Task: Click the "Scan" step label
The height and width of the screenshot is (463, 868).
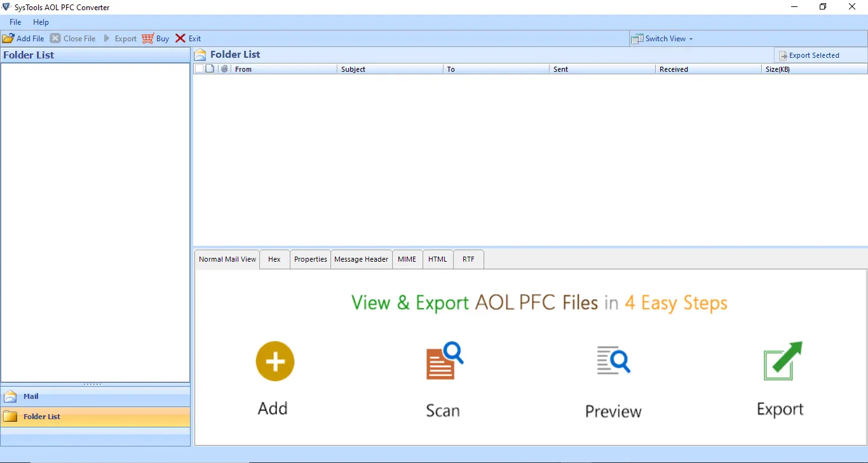Action: (x=443, y=410)
